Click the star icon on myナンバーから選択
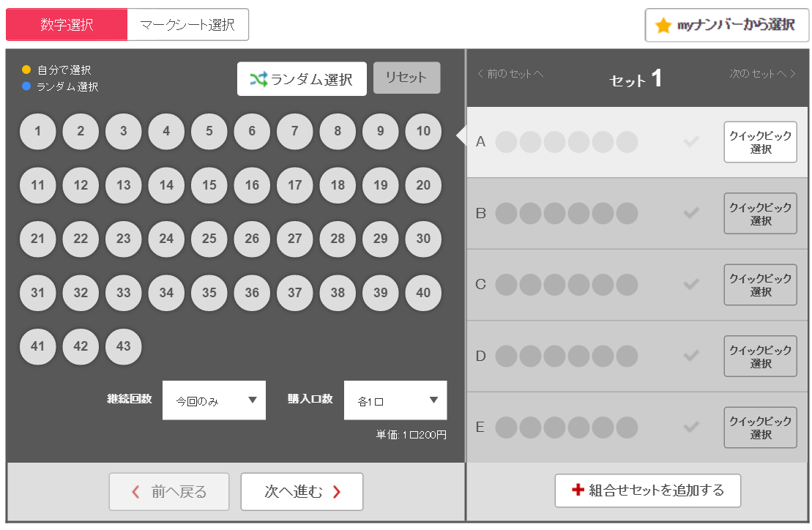Screen dimensions: 812x530 (663, 26)
